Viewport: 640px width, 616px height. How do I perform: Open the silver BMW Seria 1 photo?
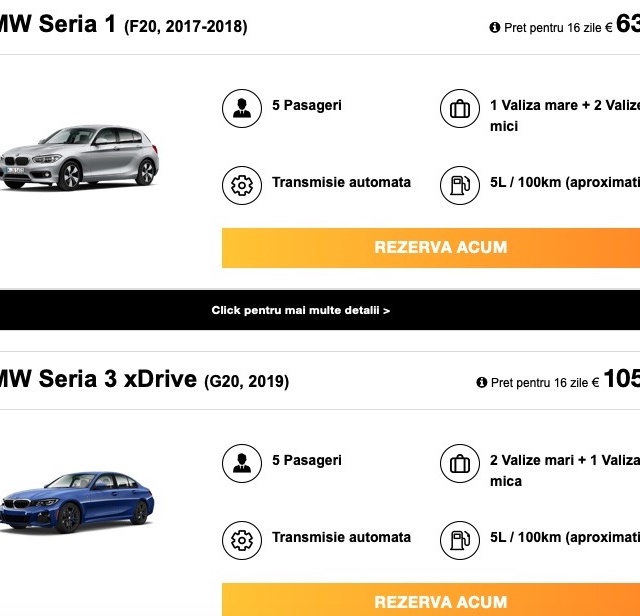[78, 158]
